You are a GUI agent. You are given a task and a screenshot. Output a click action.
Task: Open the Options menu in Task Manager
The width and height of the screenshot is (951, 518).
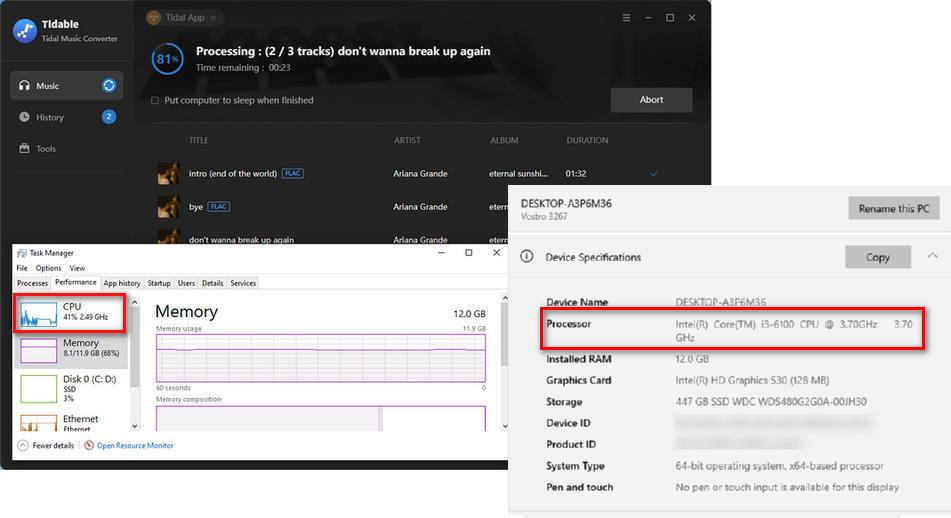(49, 268)
